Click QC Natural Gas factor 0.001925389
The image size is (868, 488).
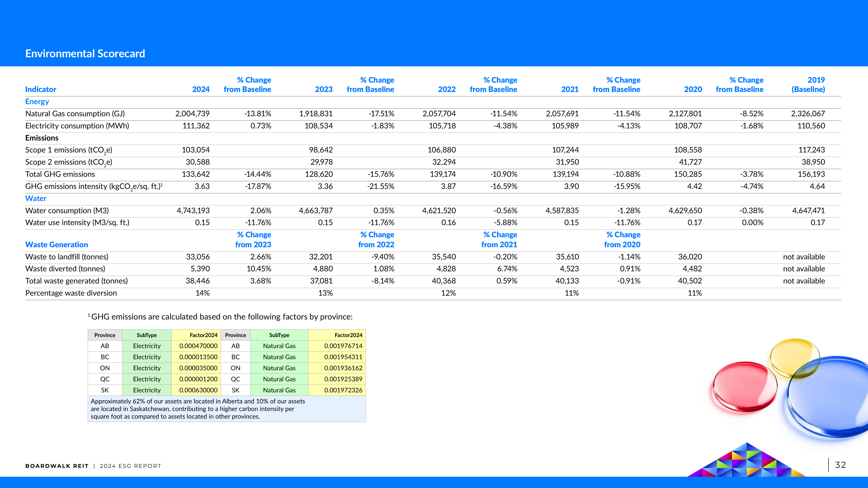point(343,379)
